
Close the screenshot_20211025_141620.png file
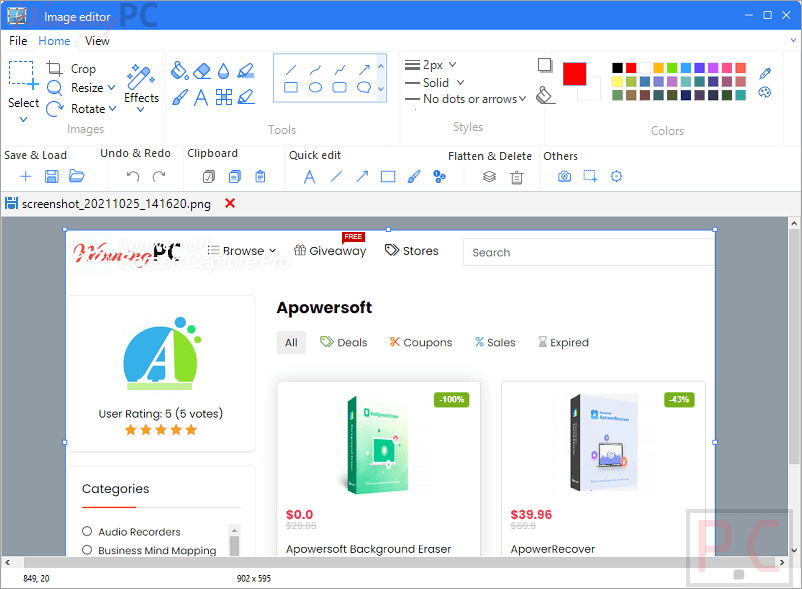pos(230,203)
